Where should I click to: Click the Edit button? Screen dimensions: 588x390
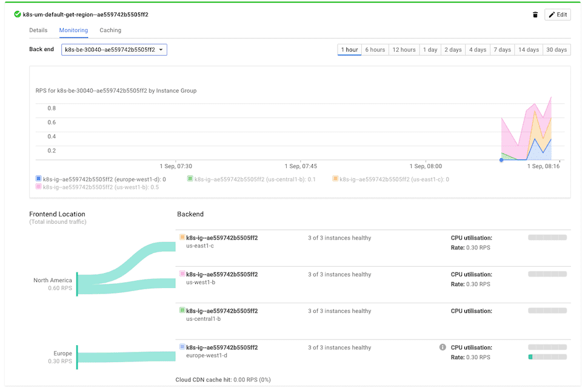pyautogui.click(x=557, y=15)
